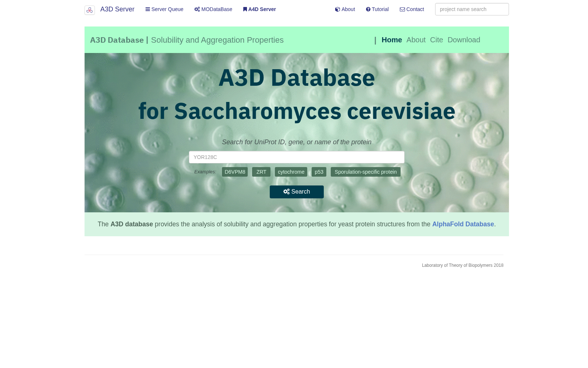Viewport: 588px width, 368px height.
Task: Choose the cytochrome example
Action: pos(291,172)
